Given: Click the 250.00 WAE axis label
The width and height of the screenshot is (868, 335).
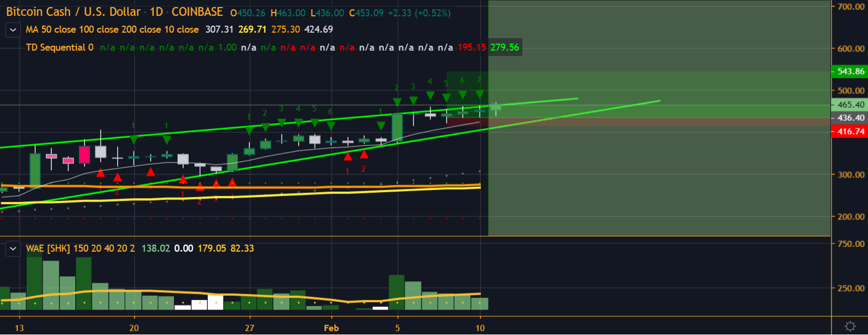Looking at the screenshot, I should (851, 288).
